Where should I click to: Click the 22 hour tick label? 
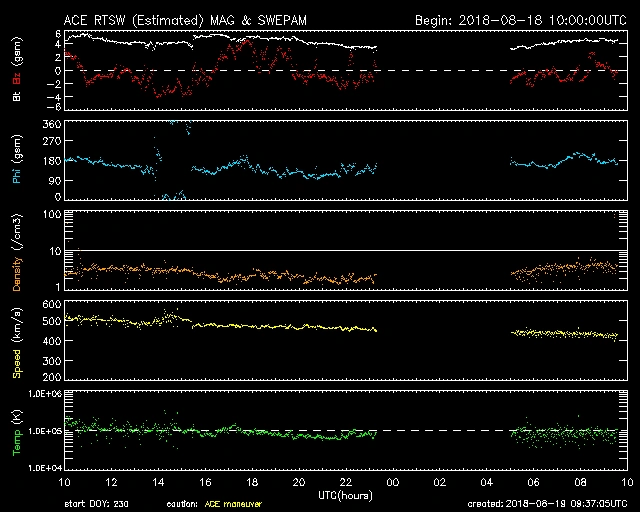click(345, 482)
